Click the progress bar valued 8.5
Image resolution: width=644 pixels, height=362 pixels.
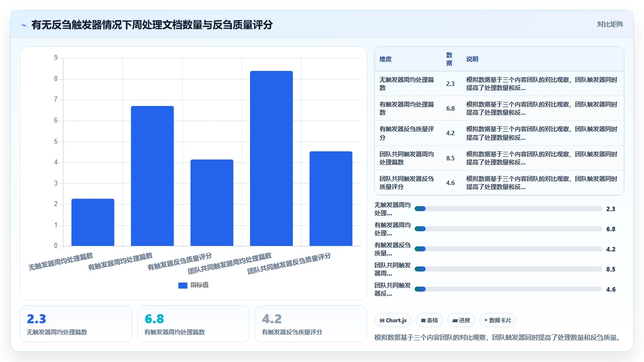[x=508, y=269]
